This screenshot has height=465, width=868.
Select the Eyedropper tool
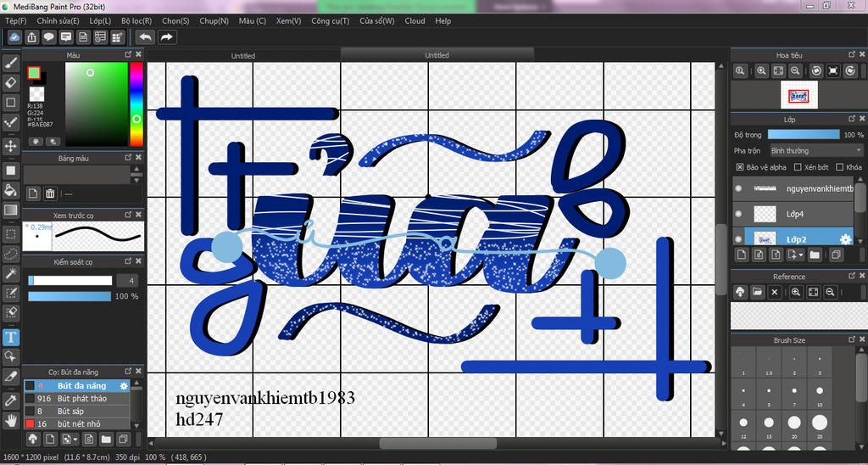point(10,401)
